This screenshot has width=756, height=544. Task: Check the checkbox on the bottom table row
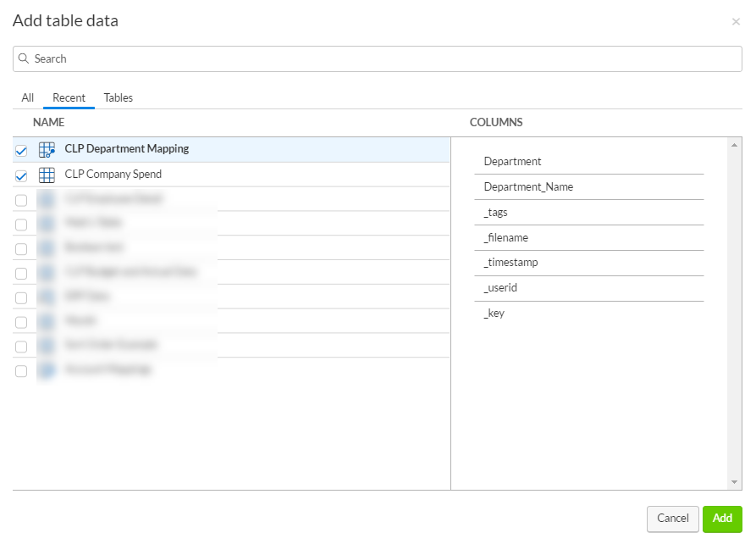(x=21, y=371)
